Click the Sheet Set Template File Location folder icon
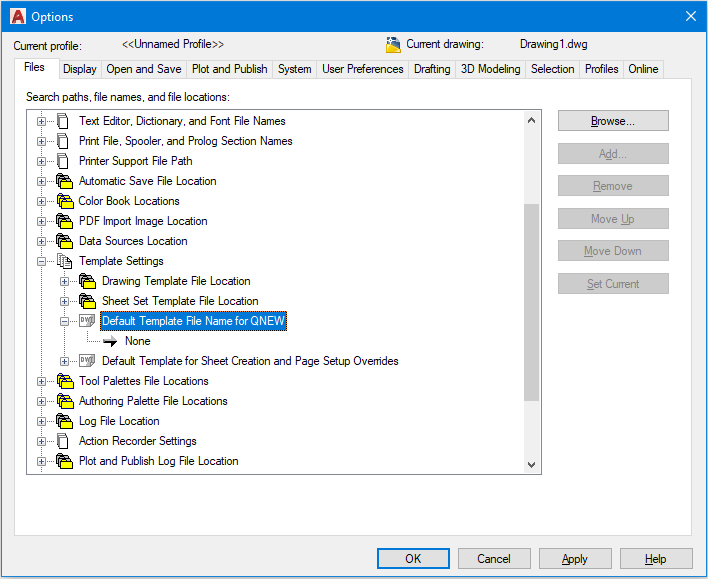Viewport: 708px width, 579px height. click(87, 301)
